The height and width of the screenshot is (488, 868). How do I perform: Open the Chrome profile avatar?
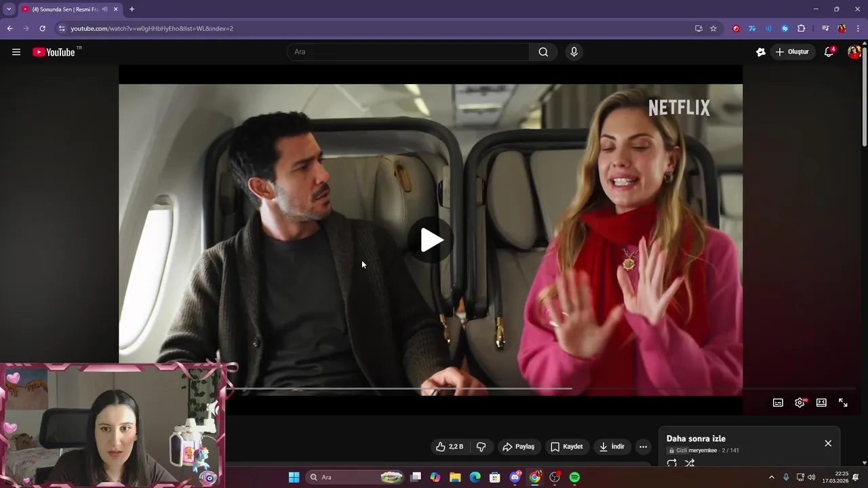pos(842,28)
